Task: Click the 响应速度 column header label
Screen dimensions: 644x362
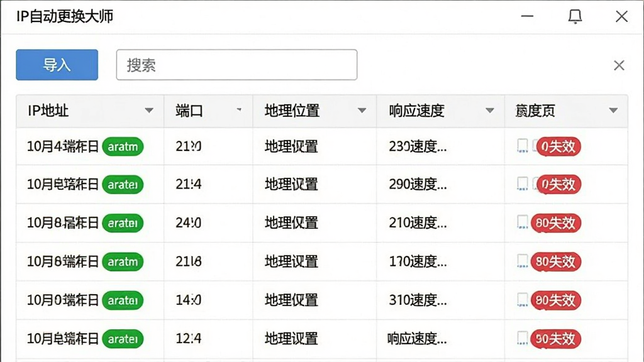Action: coord(416,111)
